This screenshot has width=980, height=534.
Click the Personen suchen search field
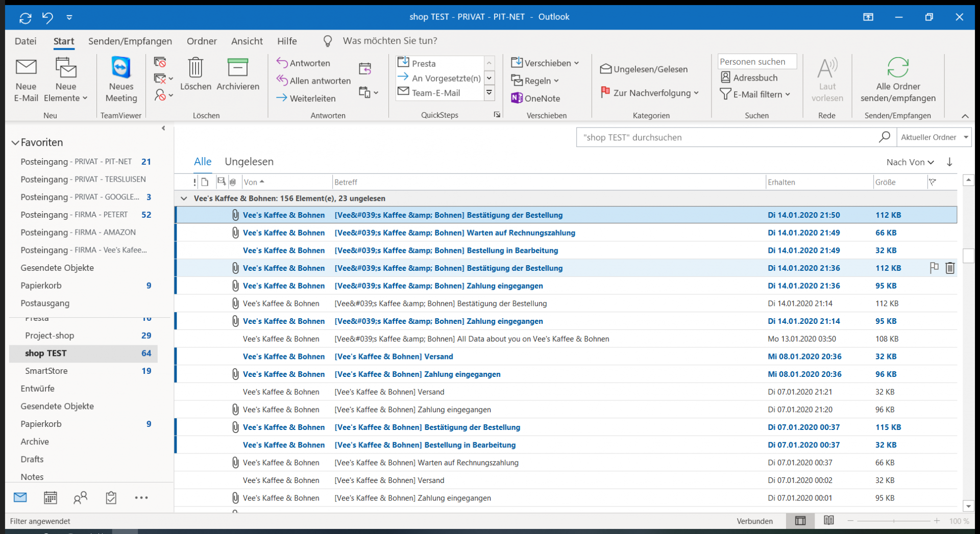point(756,62)
